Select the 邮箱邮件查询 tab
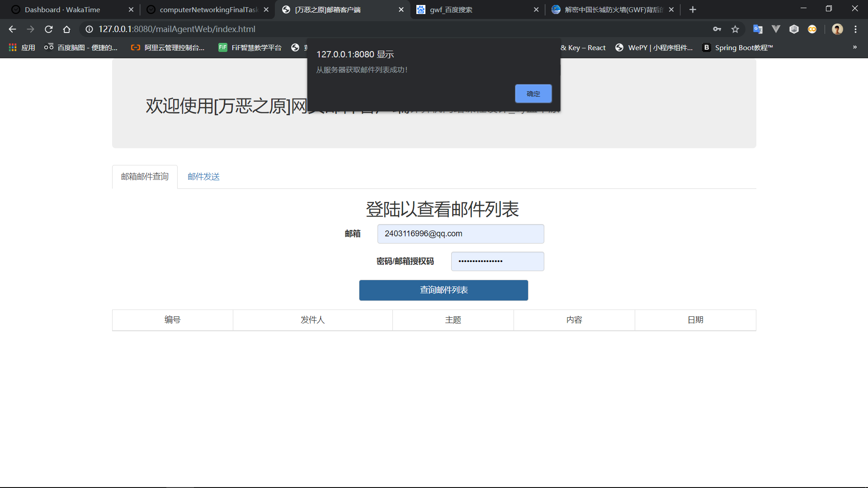This screenshot has height=488, width=868. [145, 177]
